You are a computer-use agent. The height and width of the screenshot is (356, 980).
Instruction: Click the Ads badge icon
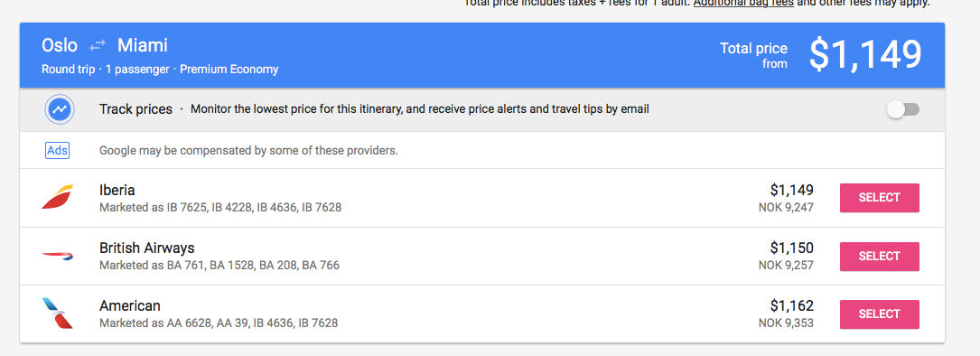click(x=58, y=150)
